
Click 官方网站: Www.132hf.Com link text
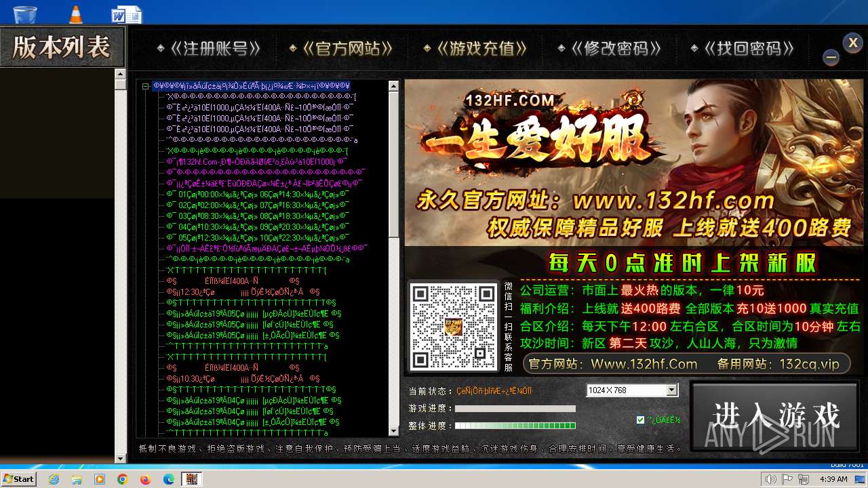(x=613, y=364)
